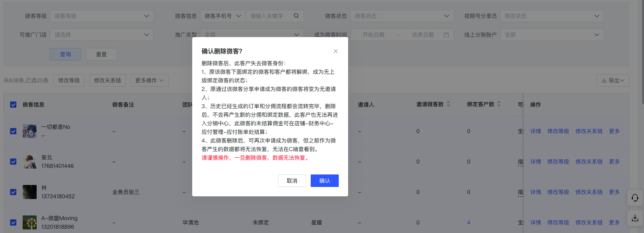This screenshot has height=233, width=644.
Task: Open the 视频号分享员 绑定状态 dropdown
Action: coord(552,16)
